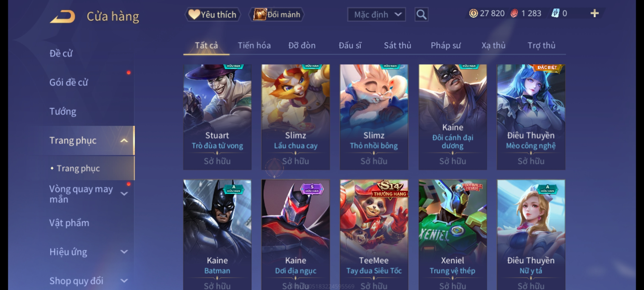Go to Tướng in sidebar
This screenshot has width=644, height=290.
pos(63,111)
